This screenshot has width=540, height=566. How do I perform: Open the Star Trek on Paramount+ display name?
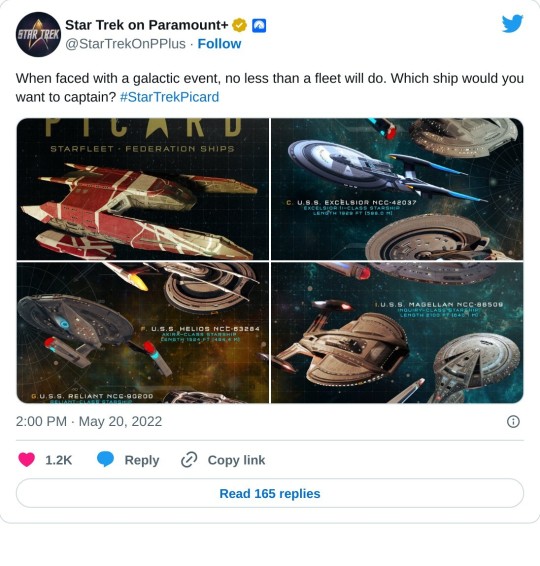click(147, 25)
